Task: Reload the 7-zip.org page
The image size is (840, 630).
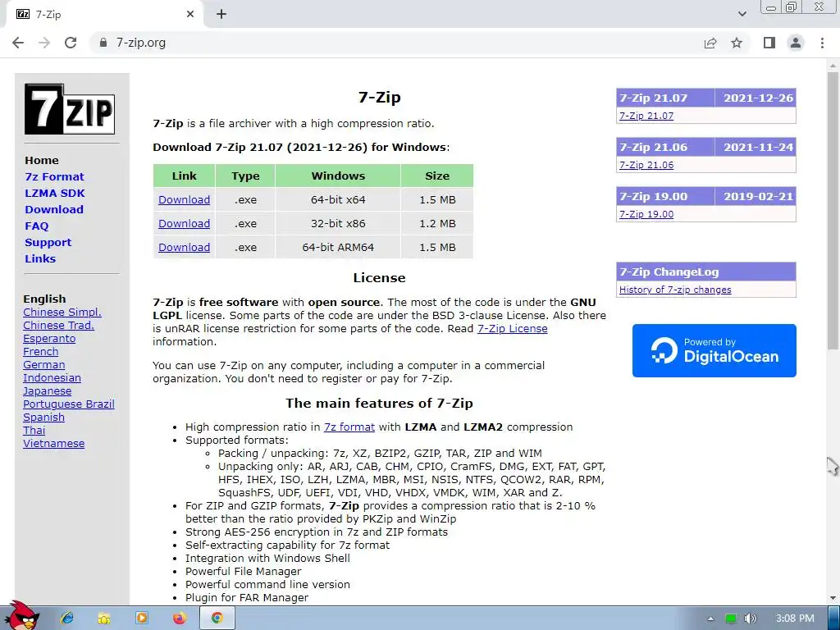Action: click(x=71, y=43)
